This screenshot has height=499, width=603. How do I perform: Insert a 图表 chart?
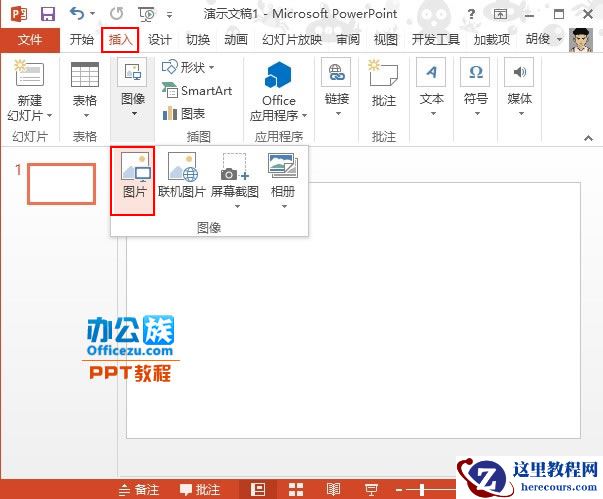[184, 114]
